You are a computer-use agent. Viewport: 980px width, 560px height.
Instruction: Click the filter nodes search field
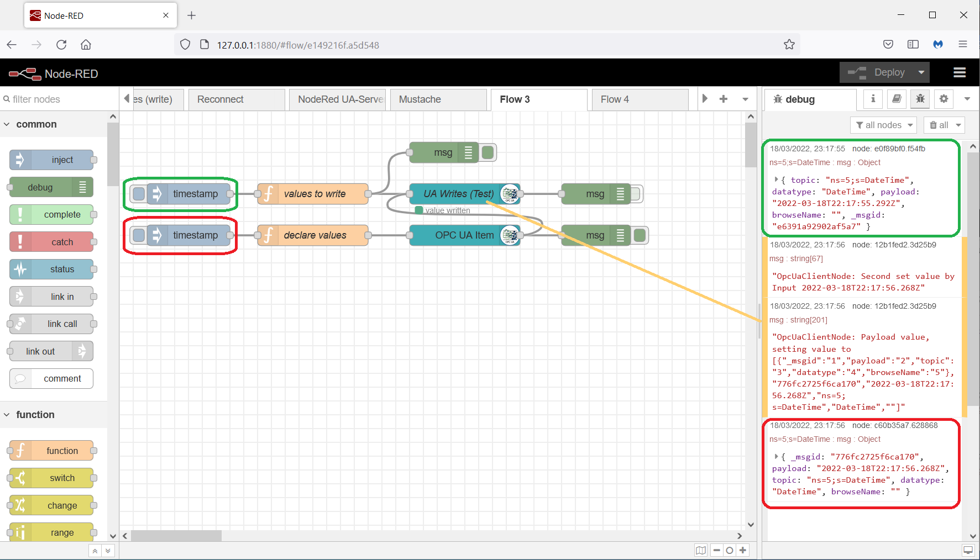(x=58, y=99)
